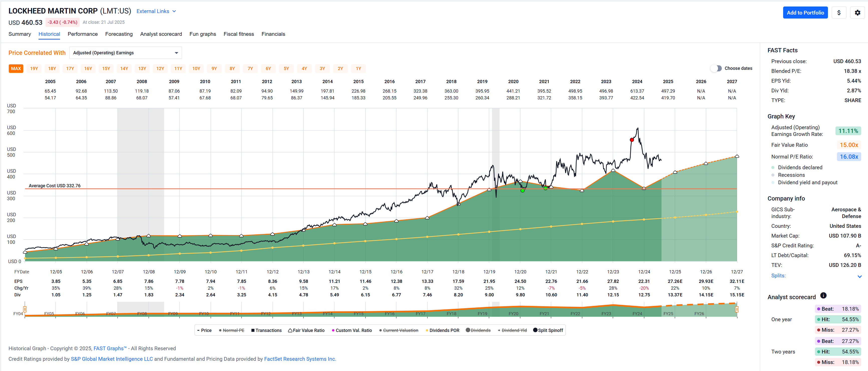Select the 2Y time range
The image size is (868, 371).
click(340, 68)
